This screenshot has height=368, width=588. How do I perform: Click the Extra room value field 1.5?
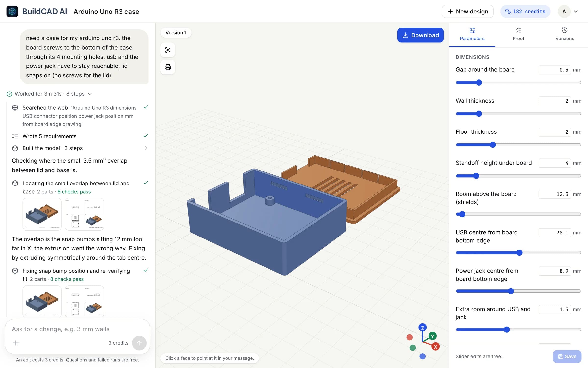pyautogui.click(x=555, y=309)
